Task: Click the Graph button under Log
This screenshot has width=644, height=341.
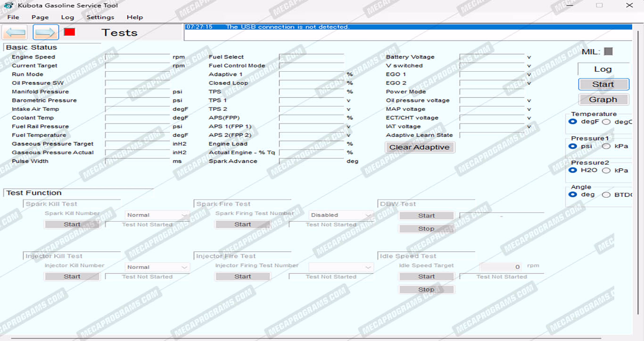Action: point(603,100)
